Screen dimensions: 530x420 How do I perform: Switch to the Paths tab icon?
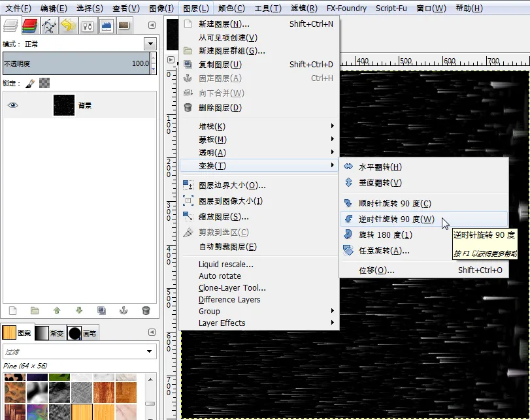pyautogui.click(x=49, y=25)
